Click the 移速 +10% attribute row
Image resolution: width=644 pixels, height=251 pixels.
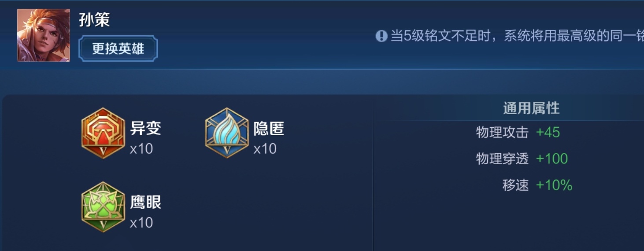(537, 185)
